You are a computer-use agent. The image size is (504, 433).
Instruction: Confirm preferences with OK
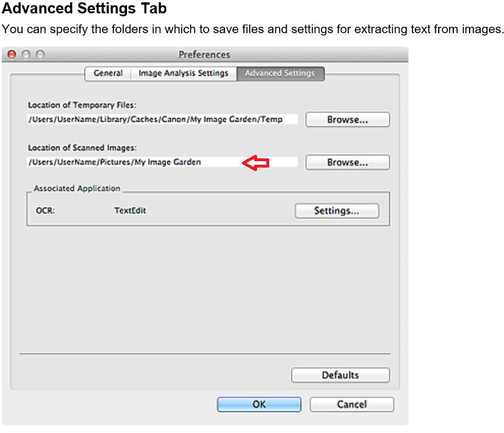point(259,404)
